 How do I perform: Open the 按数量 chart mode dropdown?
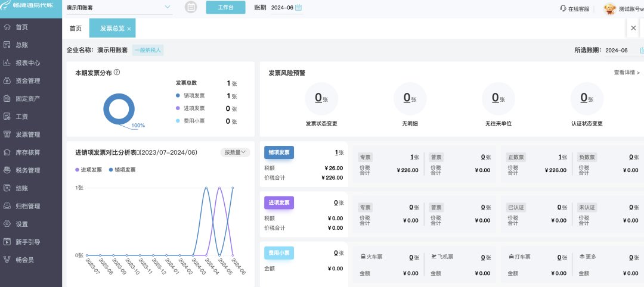click(x=235, y=152)
